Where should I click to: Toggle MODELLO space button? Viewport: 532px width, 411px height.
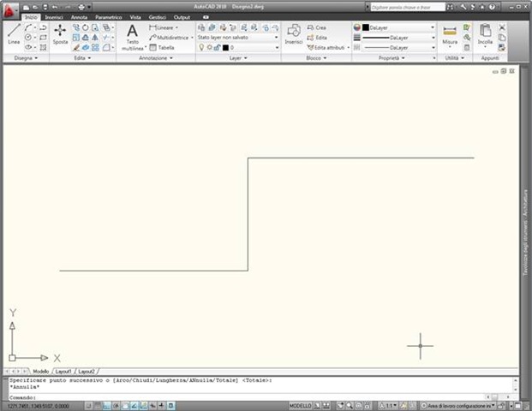pyautogui.click(x=301, y=406)
